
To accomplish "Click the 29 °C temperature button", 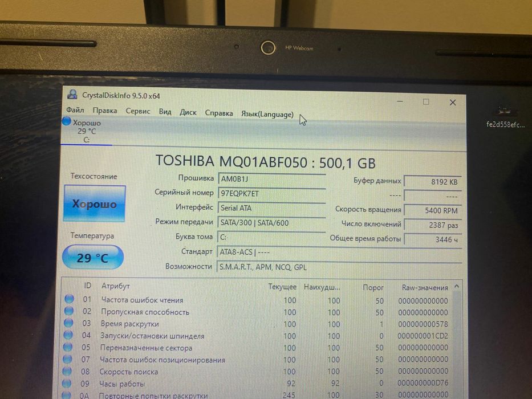I will 92,258.
